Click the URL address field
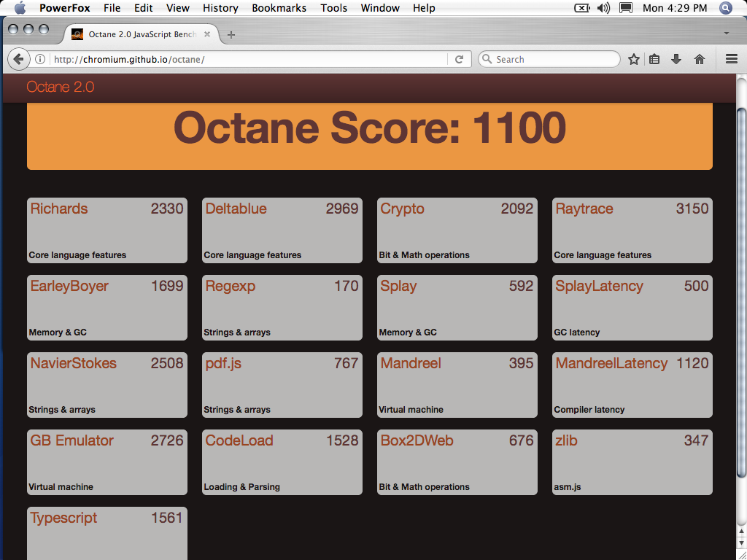The height and width of the screenshot is (560, 747). coord(249,60)
